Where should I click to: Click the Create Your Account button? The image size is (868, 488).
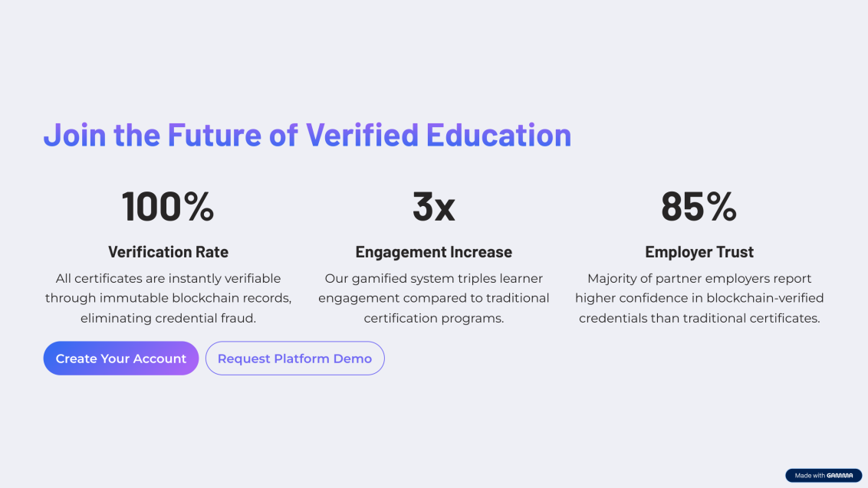coord(120,359)
